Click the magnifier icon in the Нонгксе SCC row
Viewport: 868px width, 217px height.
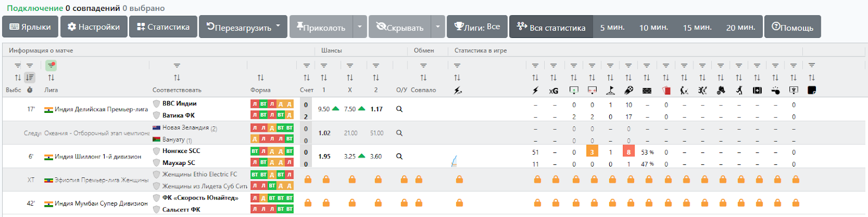point(399,156)
